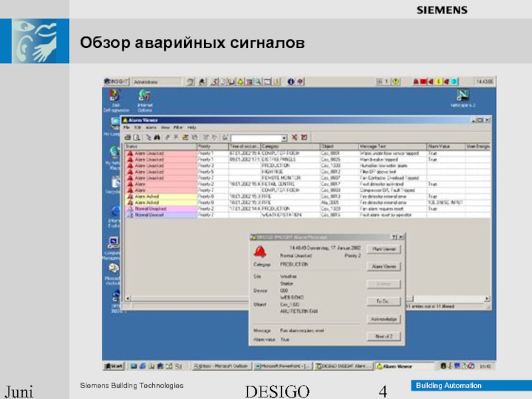Click the red bell alarm indicator at top right

416,81
